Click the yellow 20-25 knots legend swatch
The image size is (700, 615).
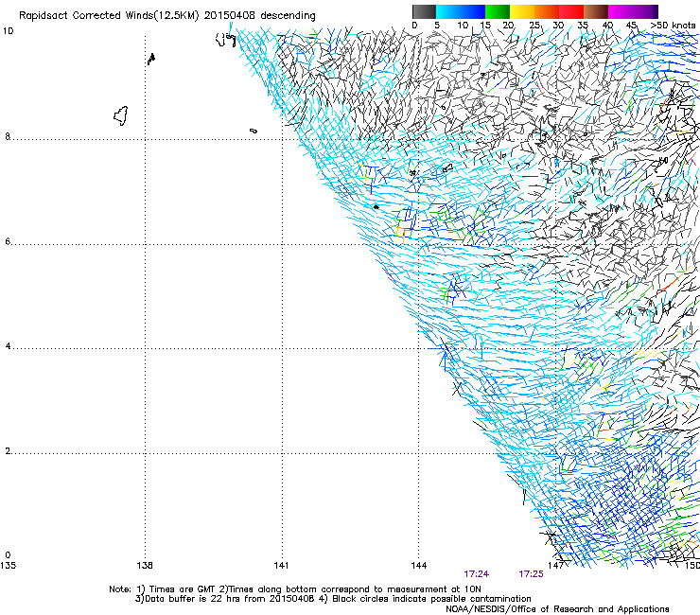[522, 11]
